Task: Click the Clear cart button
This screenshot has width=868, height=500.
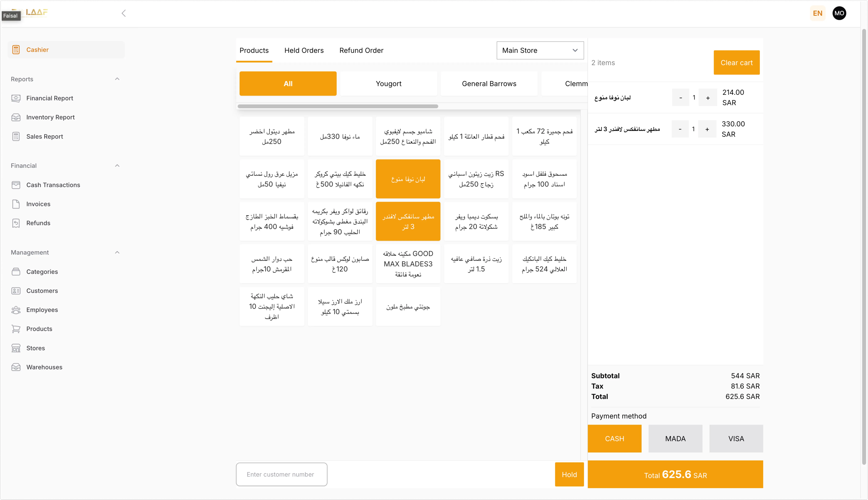Action: (737, 63)
